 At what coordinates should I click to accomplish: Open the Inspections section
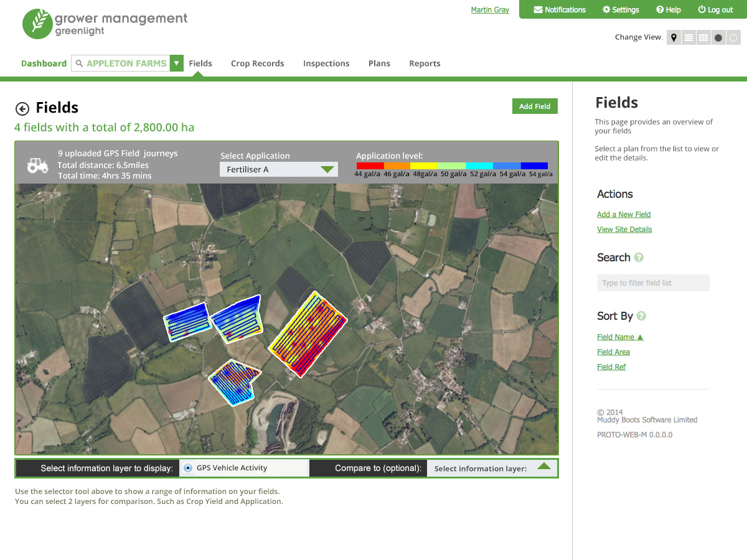(326, 63)
